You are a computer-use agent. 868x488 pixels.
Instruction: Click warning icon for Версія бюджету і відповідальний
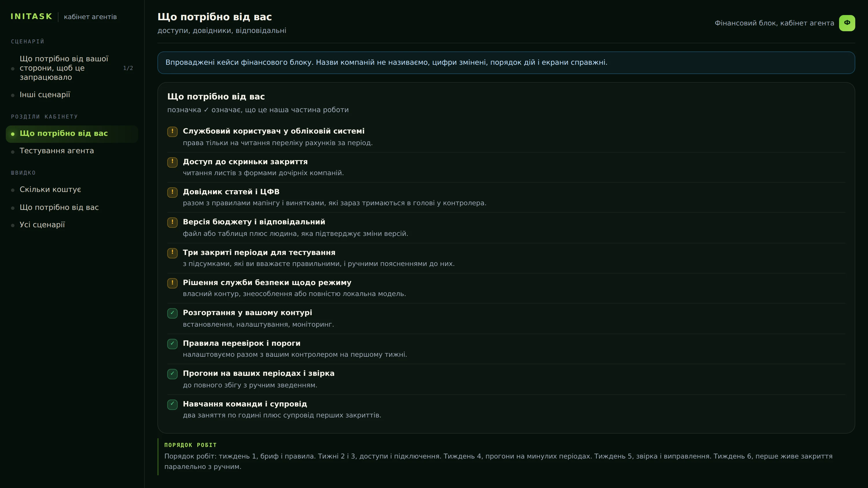(x=172, y=222)
